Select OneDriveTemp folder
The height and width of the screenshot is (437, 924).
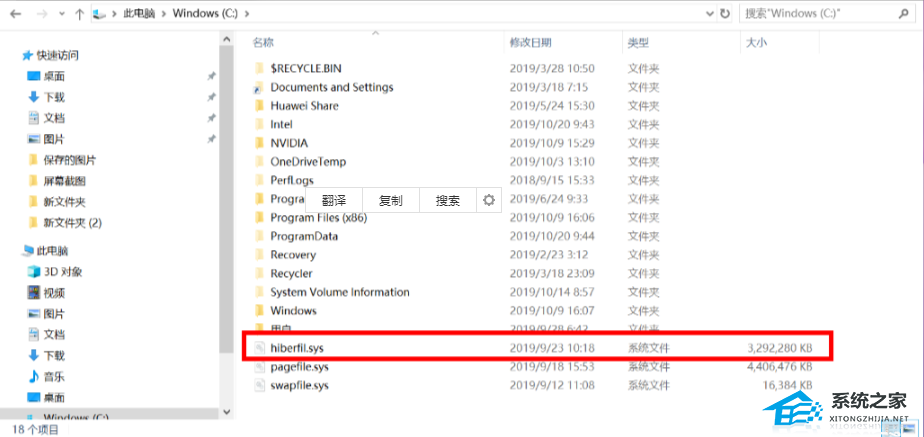tap(308, 162)
